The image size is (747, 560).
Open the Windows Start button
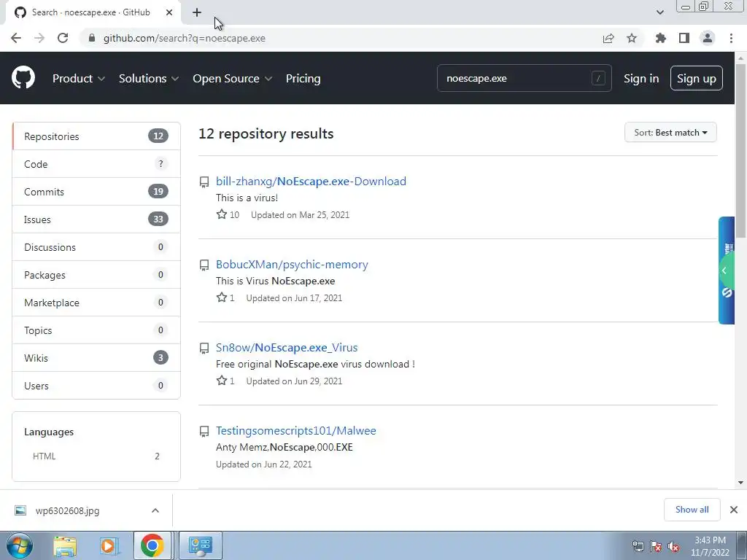pos(19,545)
